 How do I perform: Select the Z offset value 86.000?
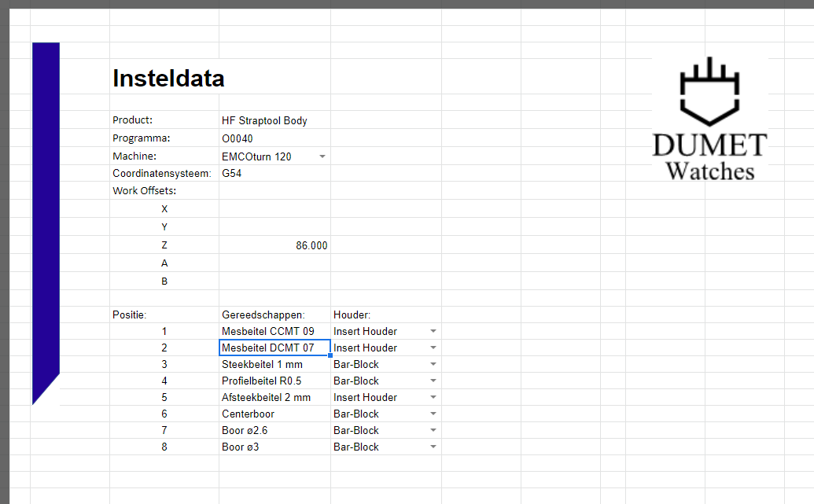click(274, 245)
